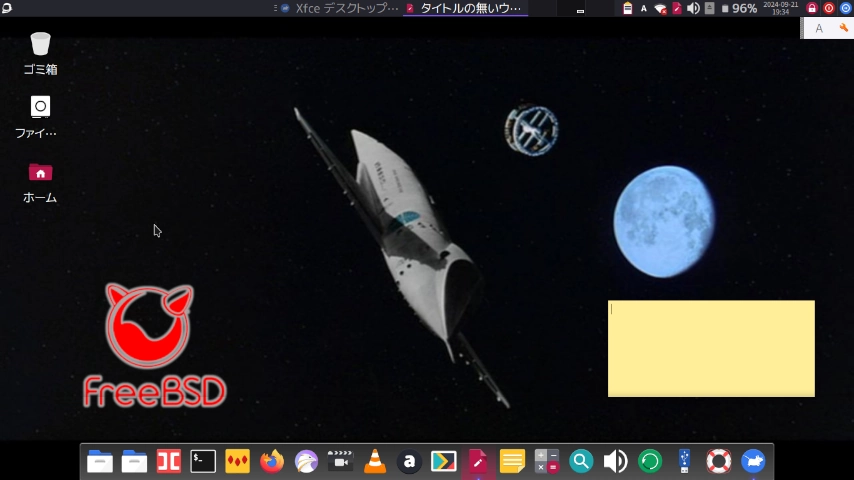Open the blue USB drive dock icon
Screen dimensions: 854x480
(x=684, y=461)
